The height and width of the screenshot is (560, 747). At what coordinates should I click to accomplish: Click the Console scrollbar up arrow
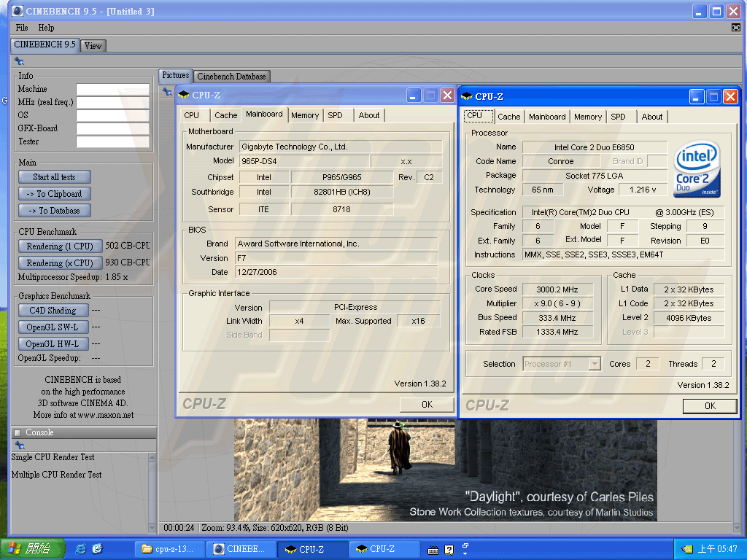pos(152,458)
